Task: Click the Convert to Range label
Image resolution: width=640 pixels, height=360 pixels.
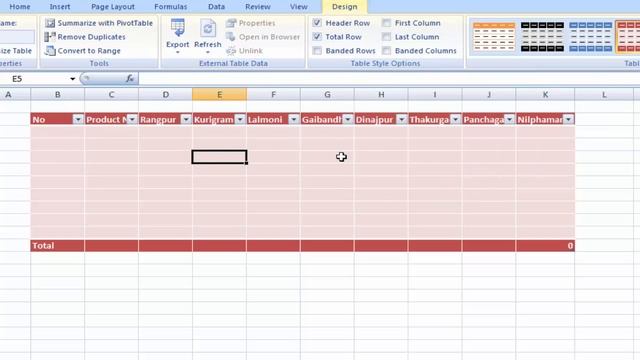Action: [89, 51]
